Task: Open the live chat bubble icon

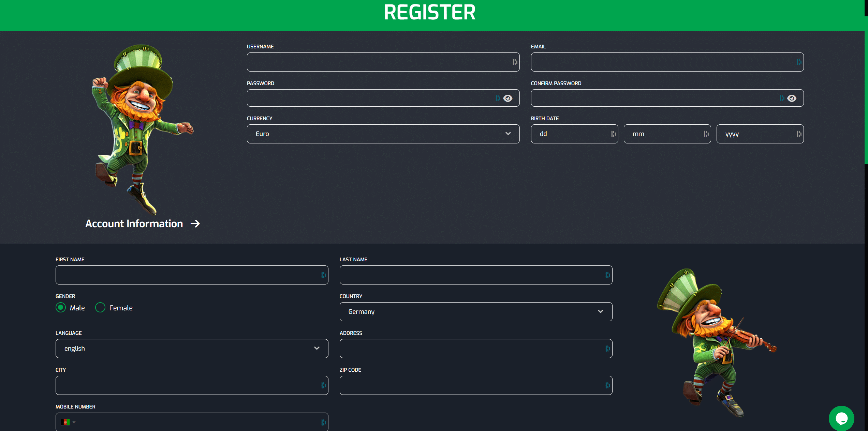Action: pyautogui.click(x=841, y=418)
